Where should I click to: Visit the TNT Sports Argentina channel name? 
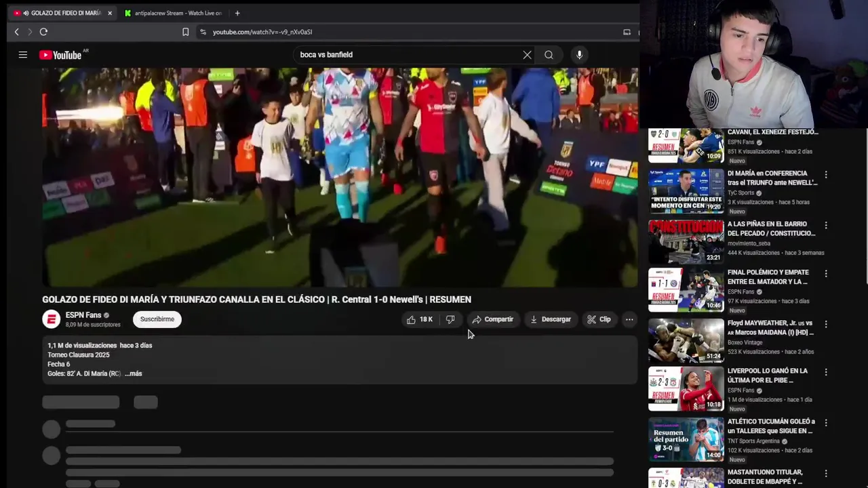click(753, 441)
